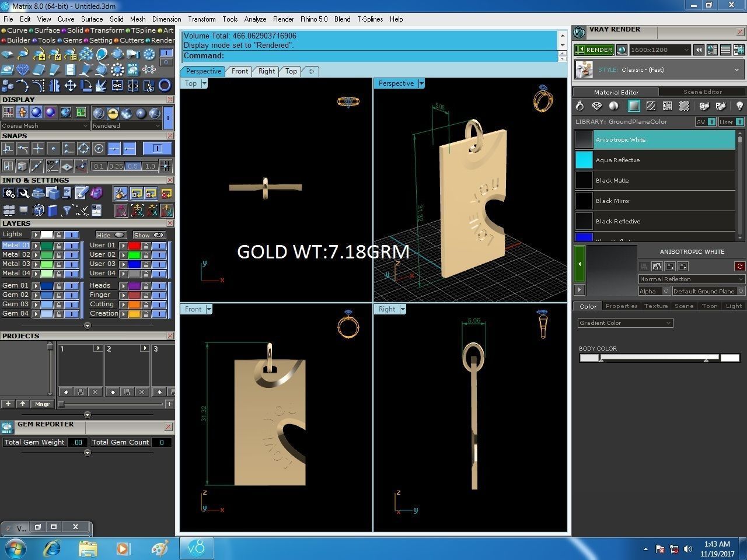Expand Metal 01 layer options arrow
Image resolution: width=747 pixels, height=560 pixels.
pos(36,246)
